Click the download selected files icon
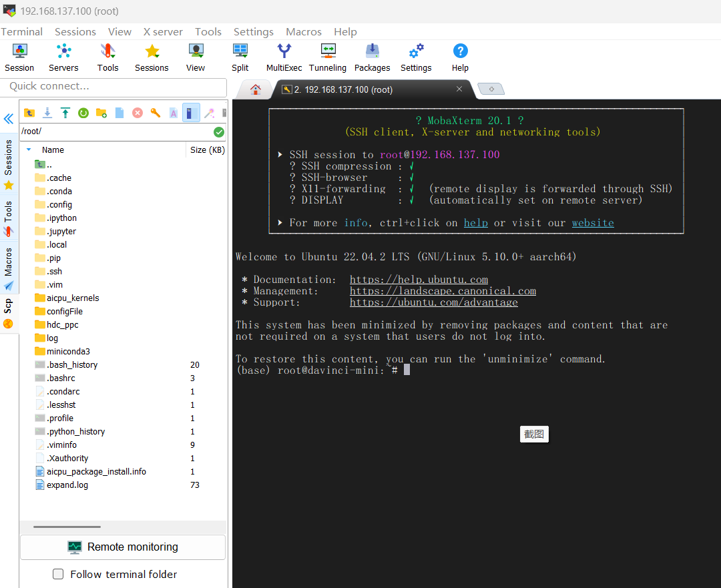The width and height of the screenshot is (721, 588). [x=47, y=113]
